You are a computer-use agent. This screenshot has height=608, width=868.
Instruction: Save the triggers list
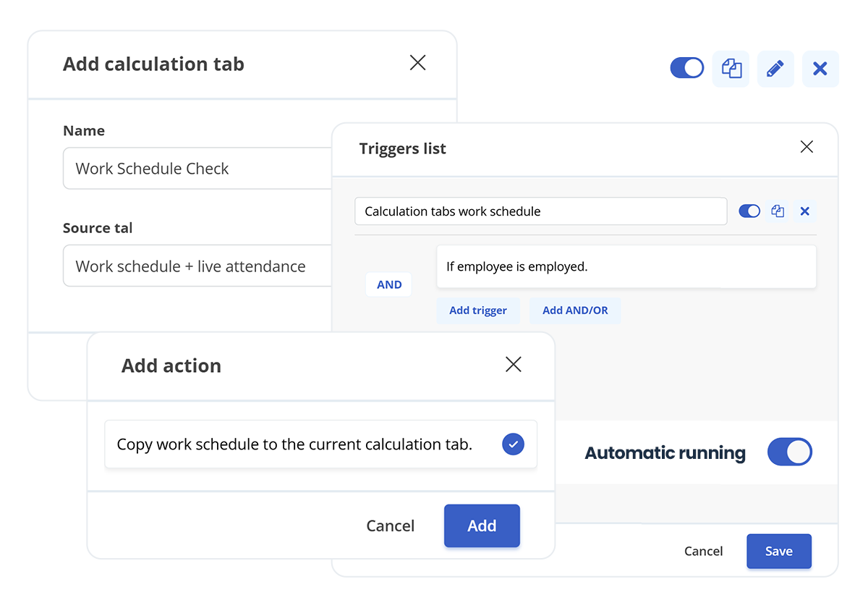(778, 551)
